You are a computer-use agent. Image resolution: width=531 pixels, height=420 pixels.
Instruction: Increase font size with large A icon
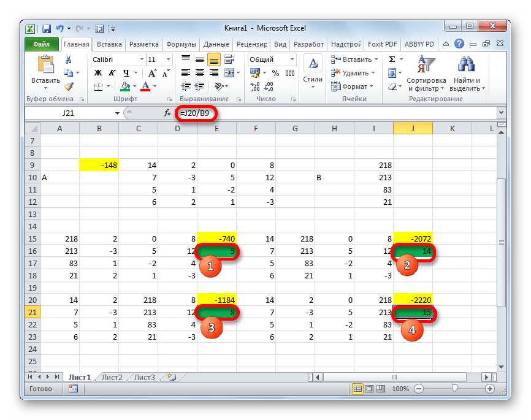pyautogui.click(x=152, y=73)
